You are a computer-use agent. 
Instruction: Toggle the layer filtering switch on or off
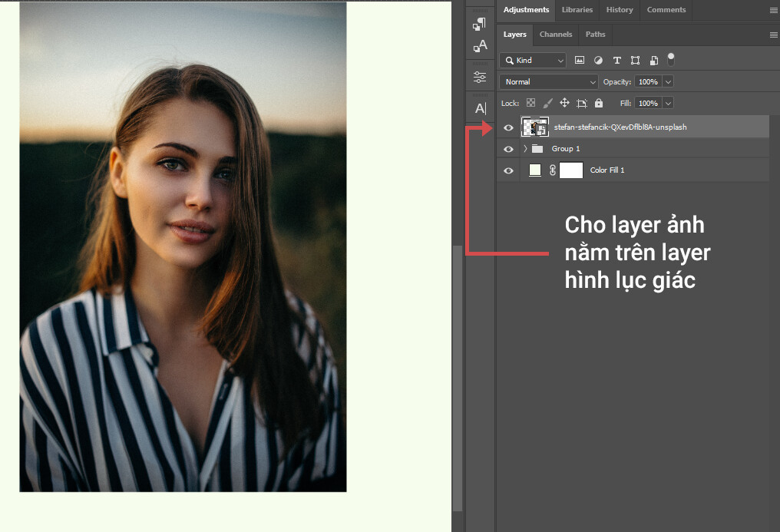[671, 58]
